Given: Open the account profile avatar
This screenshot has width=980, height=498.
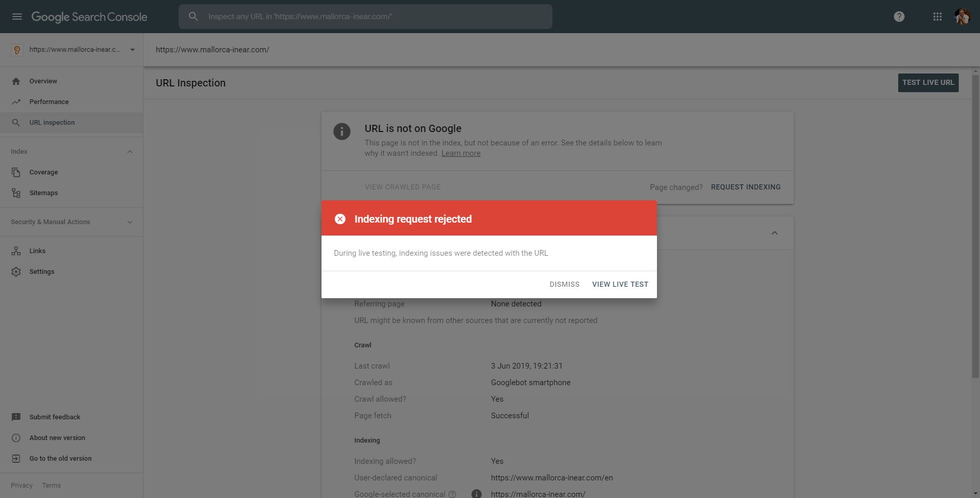Looking at the screenshot, I should (962, 17).
